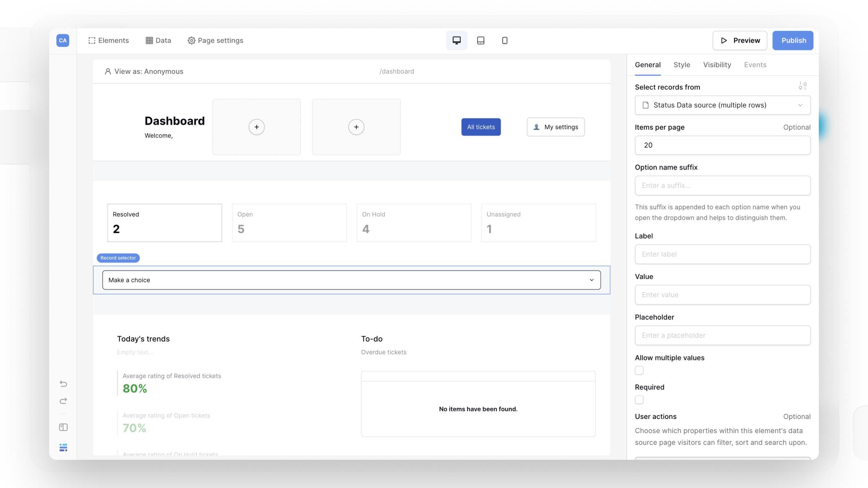The image size is (868, 488).
Task: Check the Required checkbox
Action: [639, 400]
